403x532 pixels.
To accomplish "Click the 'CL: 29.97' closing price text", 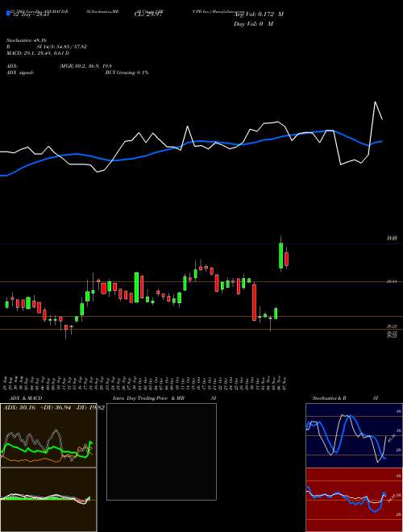I will click(x=148, y=15).
